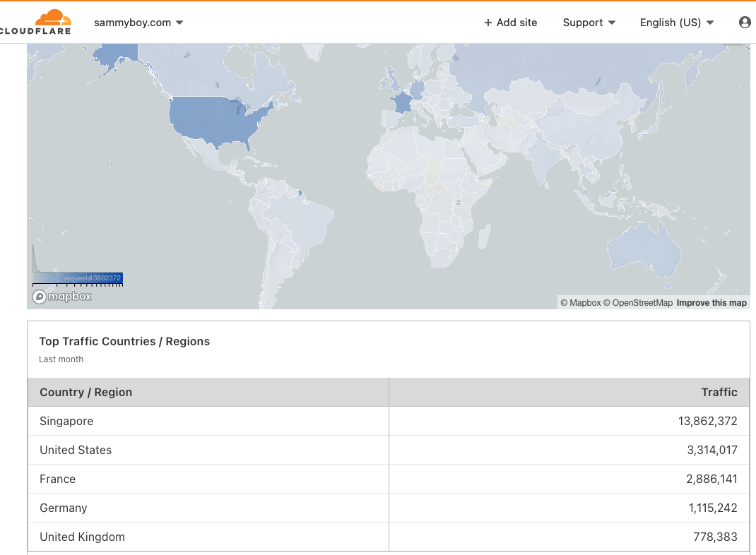Click the Add site button
This screenshot has height=555, width=756.
(x=510, y=23)
